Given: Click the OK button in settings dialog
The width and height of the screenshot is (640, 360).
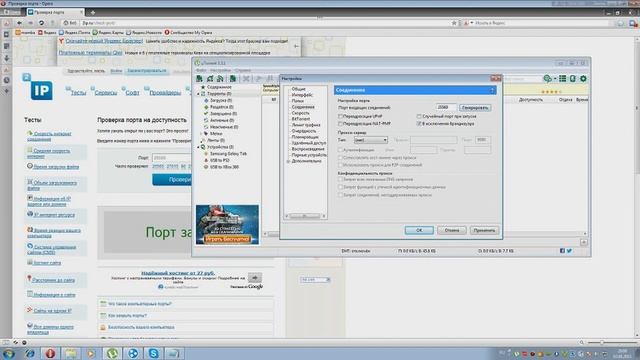Looking at the screenshot, I should (x=419, y=230).
